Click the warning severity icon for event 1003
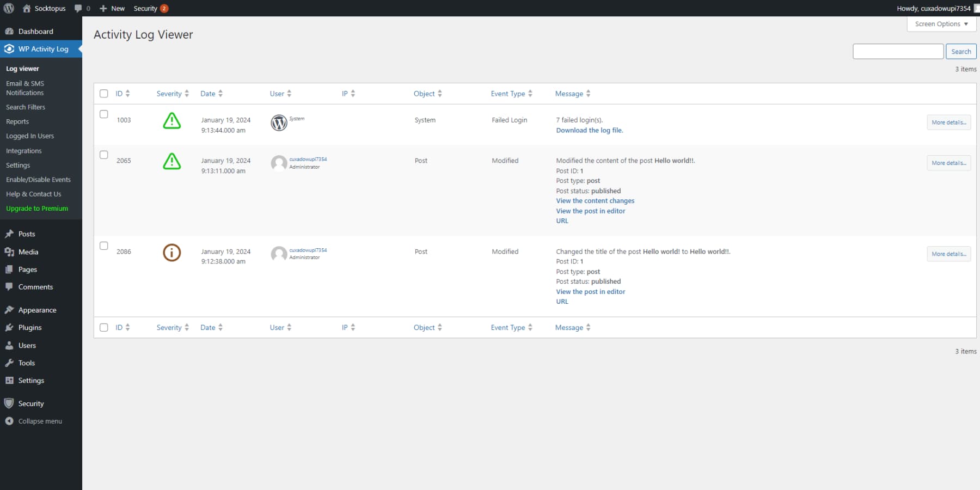 (x=171, y=122)
